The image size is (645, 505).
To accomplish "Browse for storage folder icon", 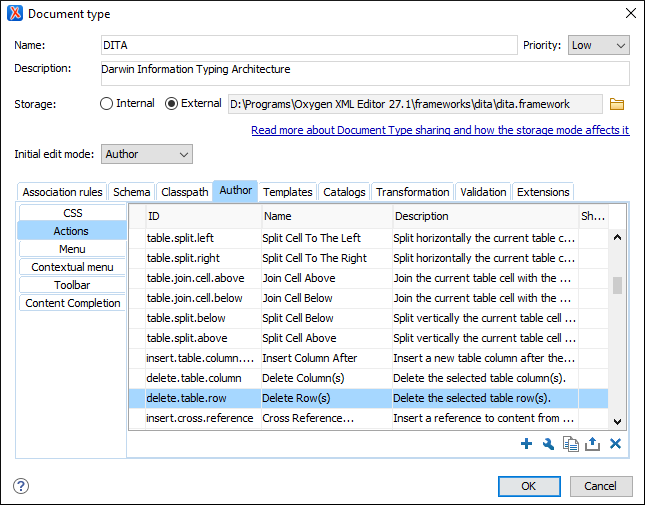I will point(617,104).
